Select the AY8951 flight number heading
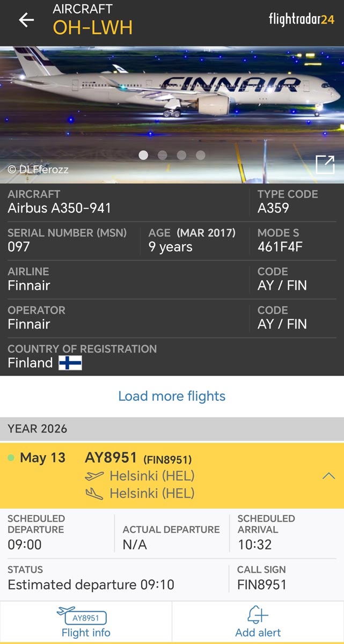 click(x=111, y=458)
